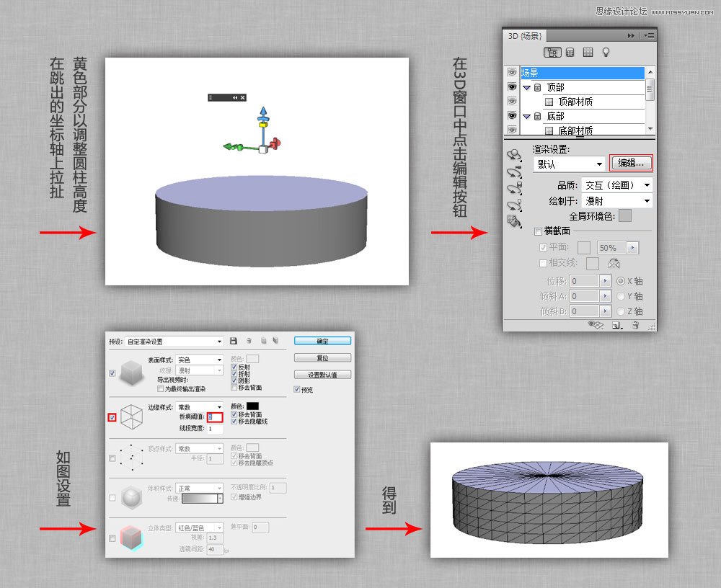Toggle visibility eye of 顶部材质 row
Viewport: 721px width, 588px height.
coord(512,101)
